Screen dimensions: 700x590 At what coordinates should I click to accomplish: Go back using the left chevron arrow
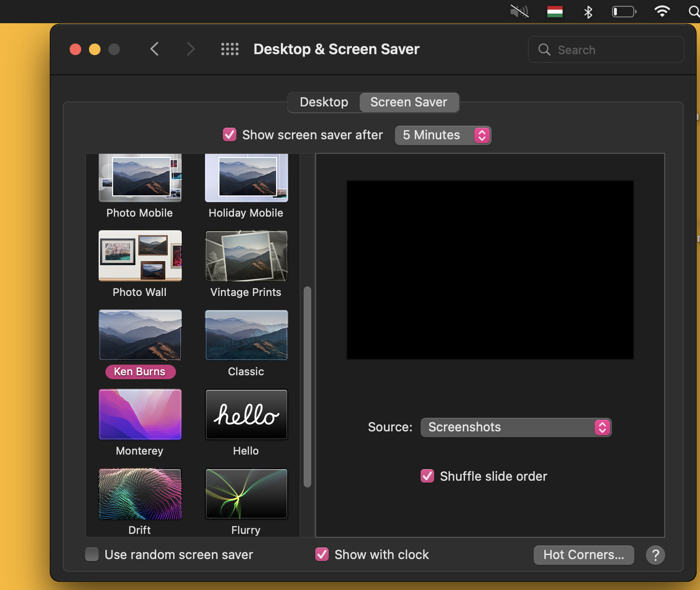(154, 49)
